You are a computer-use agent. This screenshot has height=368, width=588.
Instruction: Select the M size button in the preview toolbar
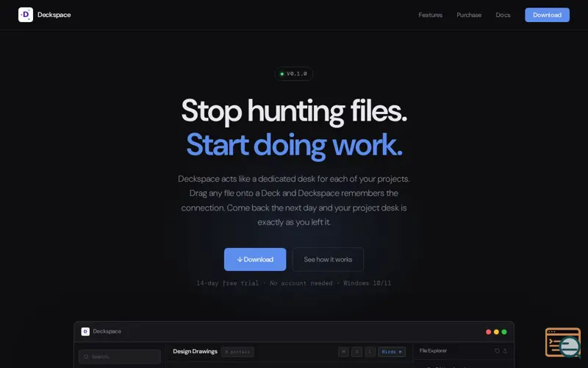(343, 352)
